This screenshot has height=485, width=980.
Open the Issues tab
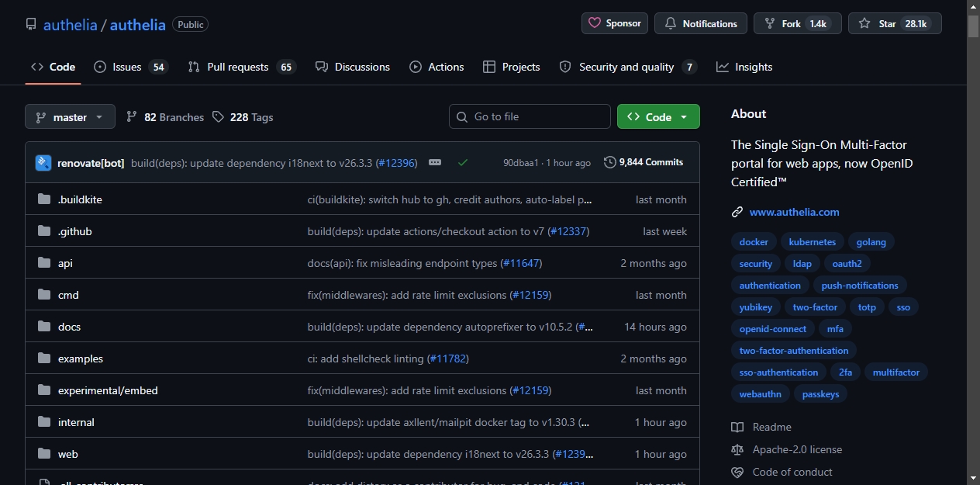[x=130, y=67]
